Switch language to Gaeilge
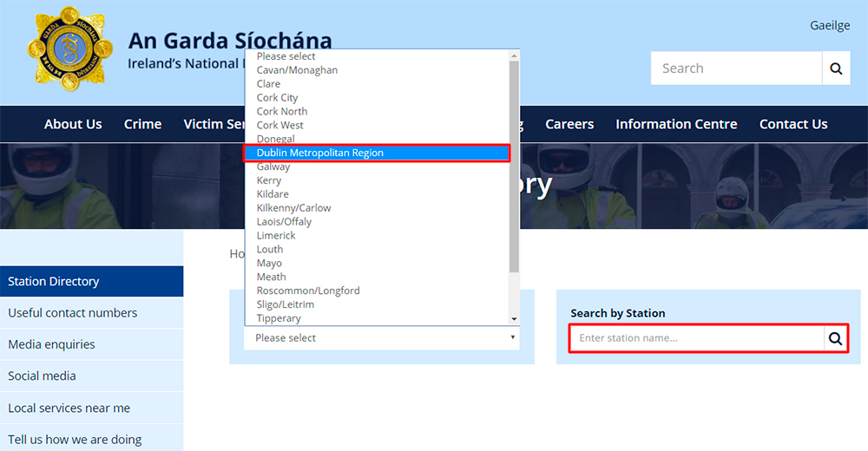 point(830,25)
